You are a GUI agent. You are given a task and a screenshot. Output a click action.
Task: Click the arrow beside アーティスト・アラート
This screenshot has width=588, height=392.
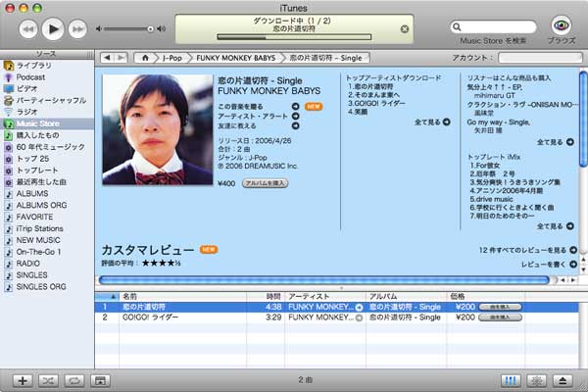click(296, 117)
